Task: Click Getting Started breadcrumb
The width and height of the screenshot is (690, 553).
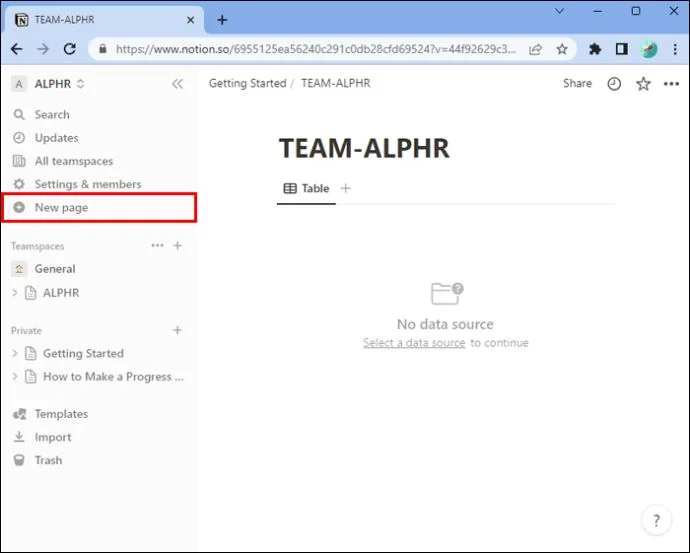Action: point(247,83)
